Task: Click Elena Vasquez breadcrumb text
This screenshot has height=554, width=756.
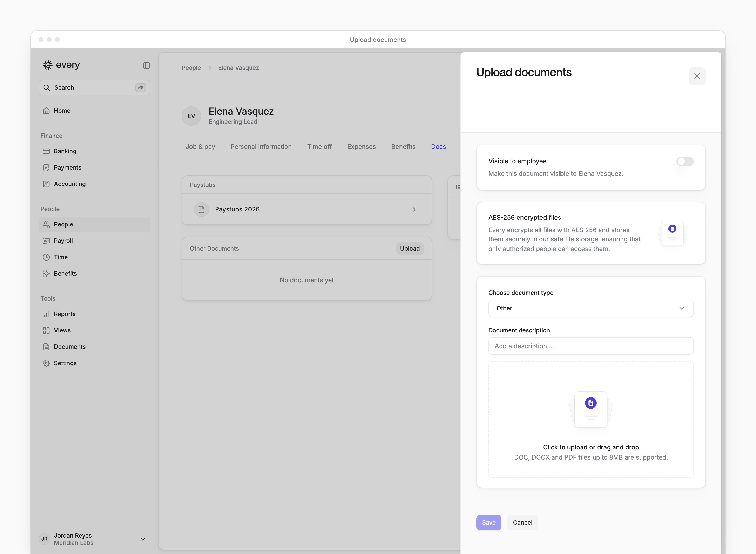Action: (238, 68)
